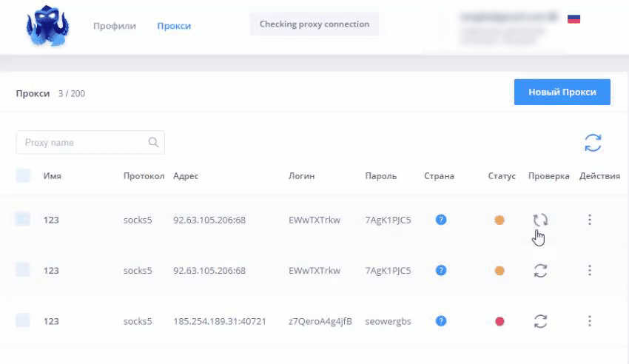The image size is (629, 364).
Task: Click the Проверка column header
Action: click(549, 176)
